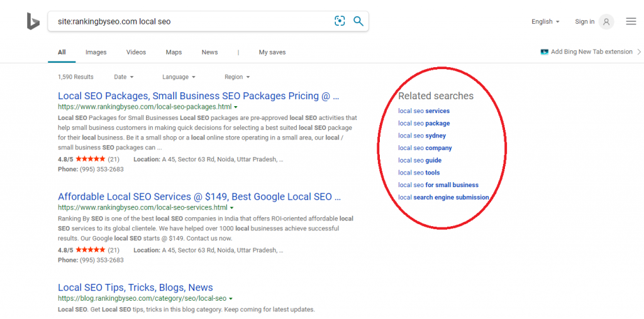
Task: Open Affordable Local SEO Services result
Action: (x=199, y=197)
